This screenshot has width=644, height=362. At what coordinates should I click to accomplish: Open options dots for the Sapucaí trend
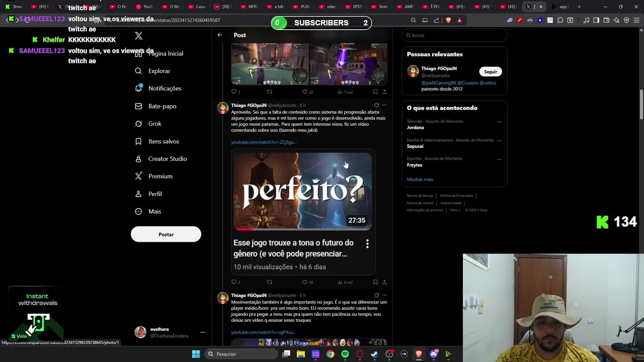pos(499,140)
